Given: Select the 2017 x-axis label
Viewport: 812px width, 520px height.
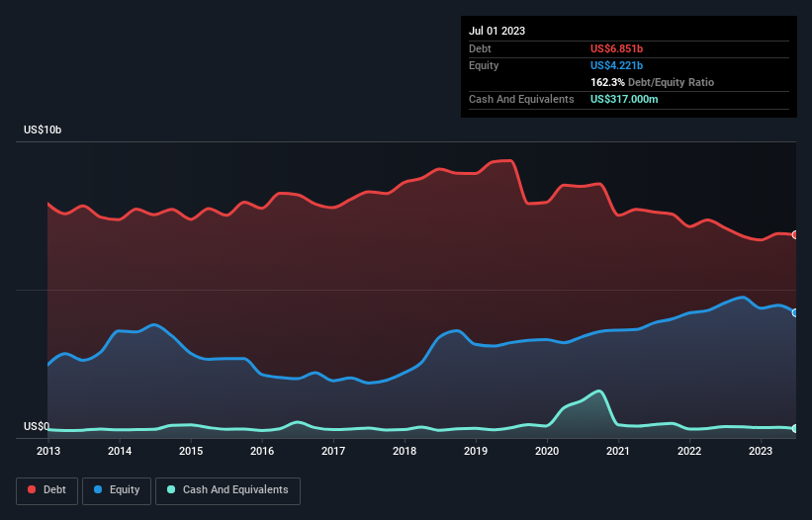Looking at the screenshot, I should click(333, 451).
